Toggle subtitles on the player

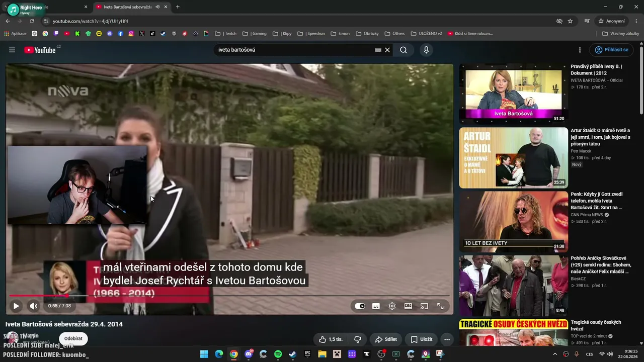(376, 306)
